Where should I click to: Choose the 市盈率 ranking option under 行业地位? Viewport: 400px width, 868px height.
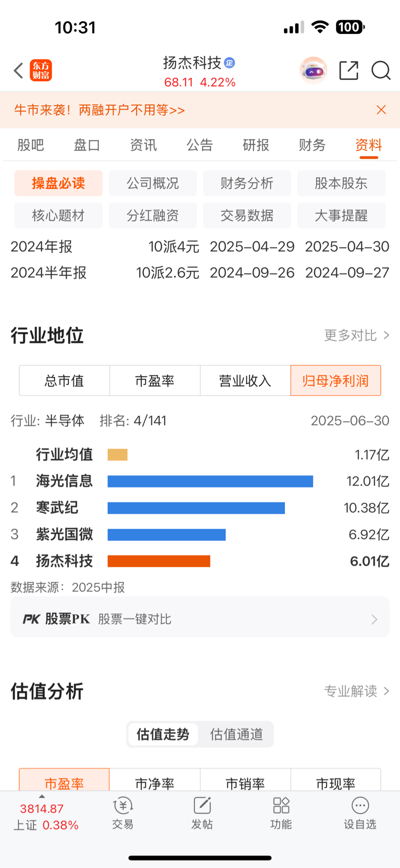[155, 381]
